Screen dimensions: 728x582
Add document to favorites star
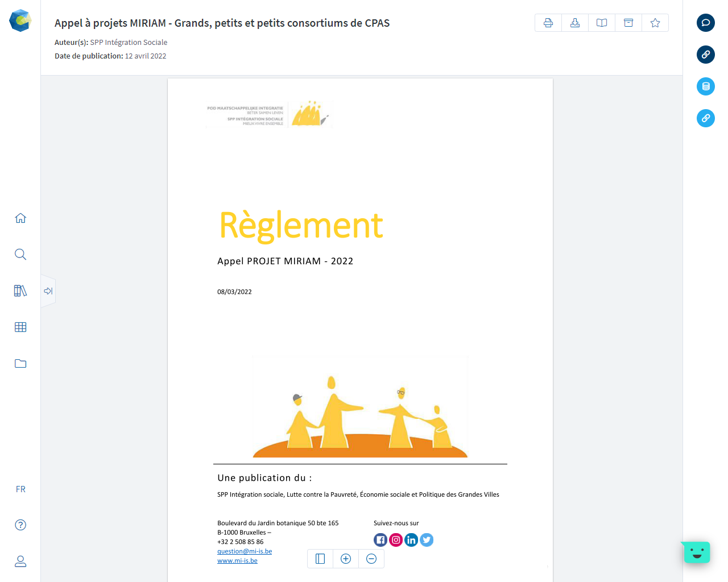[655, 23]
